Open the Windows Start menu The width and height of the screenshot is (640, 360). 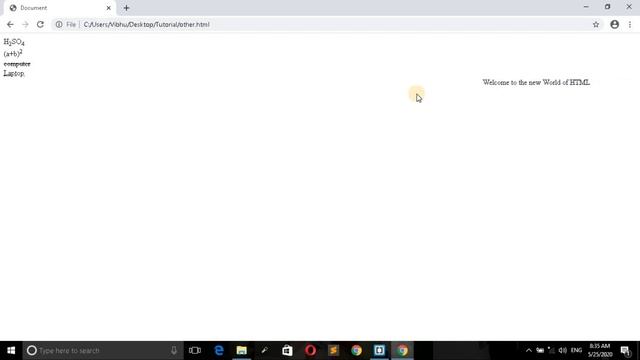(11, 350)
